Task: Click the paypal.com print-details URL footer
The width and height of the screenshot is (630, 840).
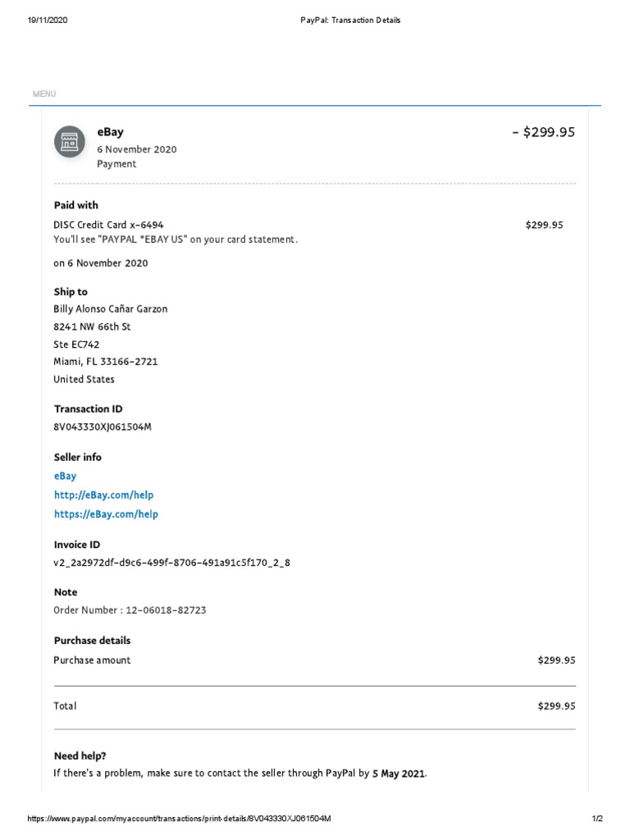Action: coord(179,819)
